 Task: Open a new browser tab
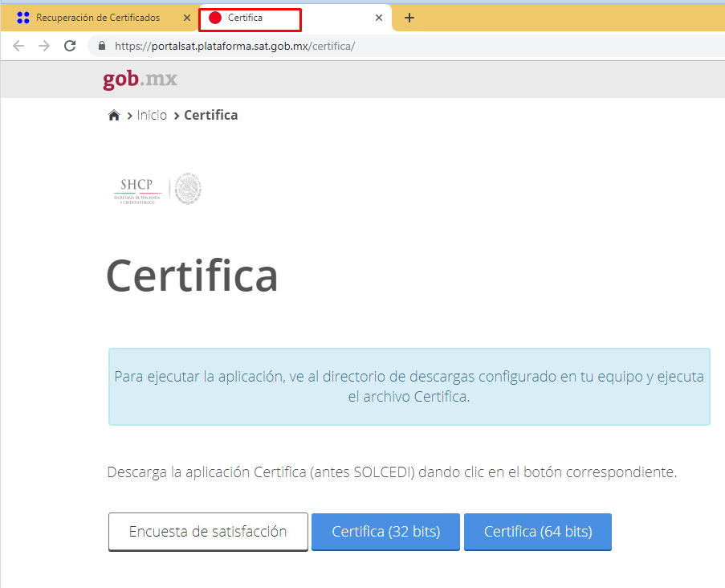point(409,18)
